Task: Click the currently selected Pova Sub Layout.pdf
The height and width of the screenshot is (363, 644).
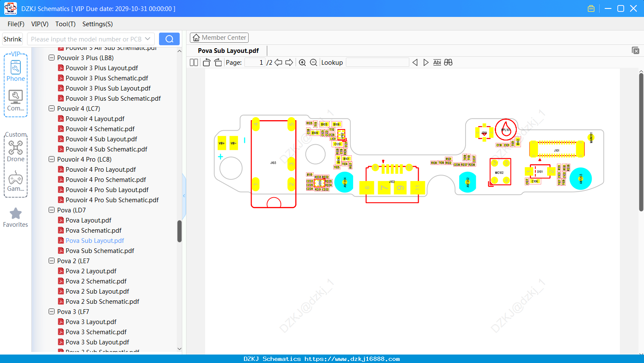Action: click(x=95, y=240)
